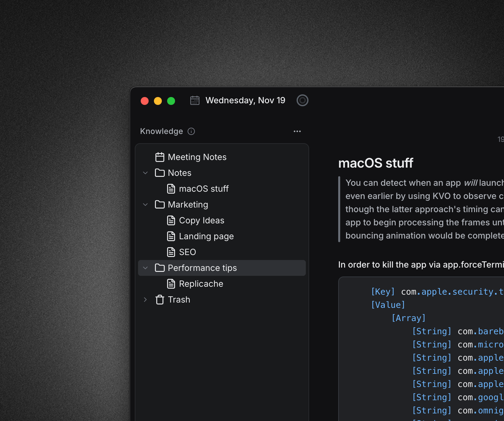The height and width of the screenshot is (421, 504).
Task: Open the three-dot Knowledge options menu
Action: coord(297,131)
